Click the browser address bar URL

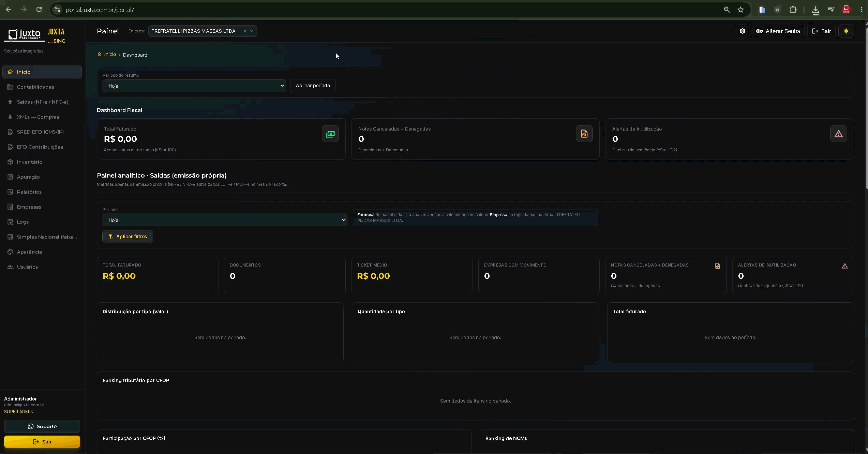tap(100, 10)
